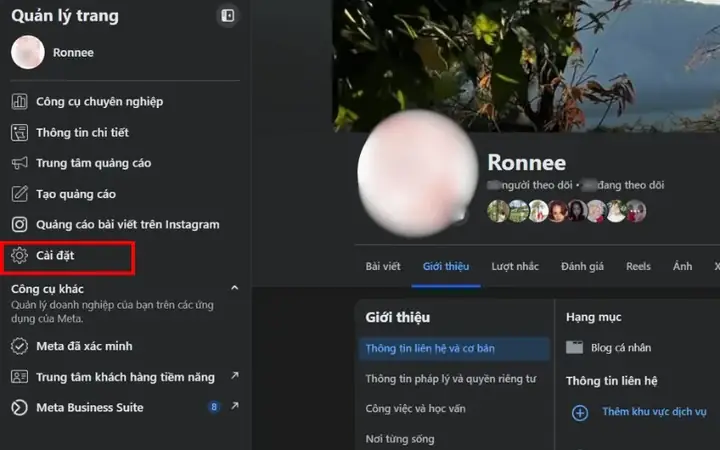Switch to the Reels tab
The width and height of the screenshot is (720, 450).
point(638,266)
